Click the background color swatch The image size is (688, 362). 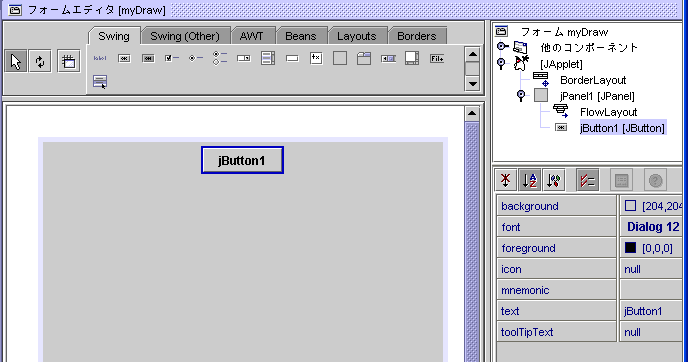630,206
